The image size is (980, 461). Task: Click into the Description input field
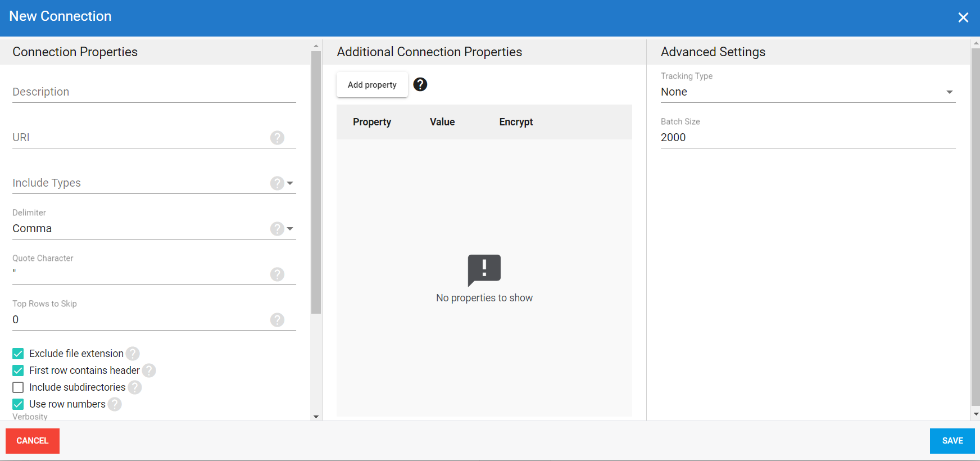(154, 92)
